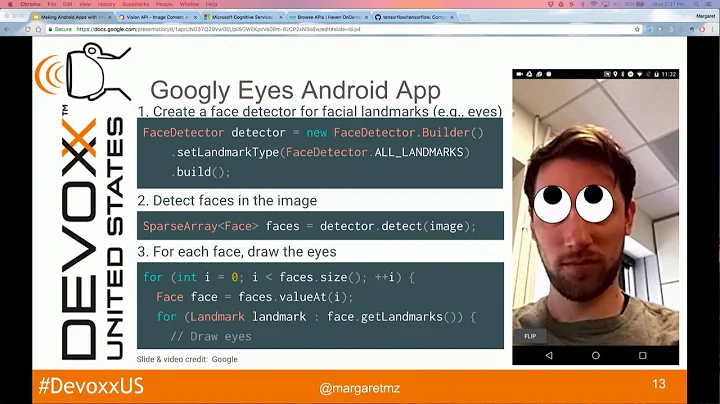Click the #DevoxxUS hashtag

(91, 386)
